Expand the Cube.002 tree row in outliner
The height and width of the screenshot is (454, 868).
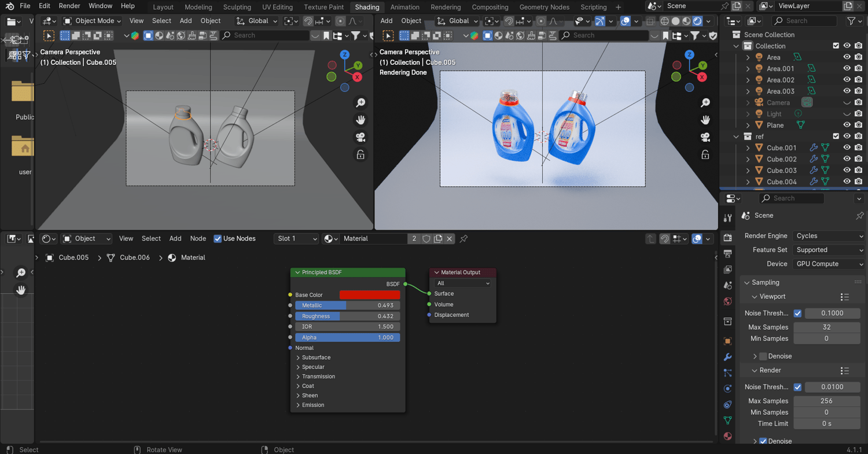click(748, 159)
